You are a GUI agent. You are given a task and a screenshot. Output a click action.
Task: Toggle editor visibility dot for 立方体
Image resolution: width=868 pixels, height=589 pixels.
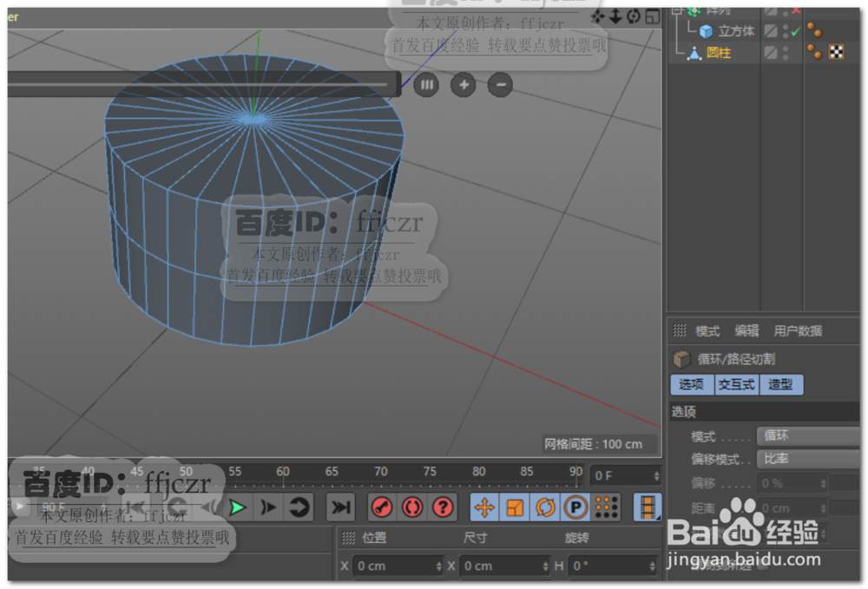(786, 27)
